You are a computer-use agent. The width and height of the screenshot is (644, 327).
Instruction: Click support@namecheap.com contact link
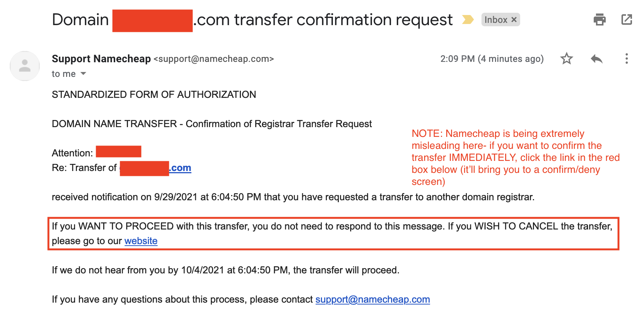click(x=373, y=299)
